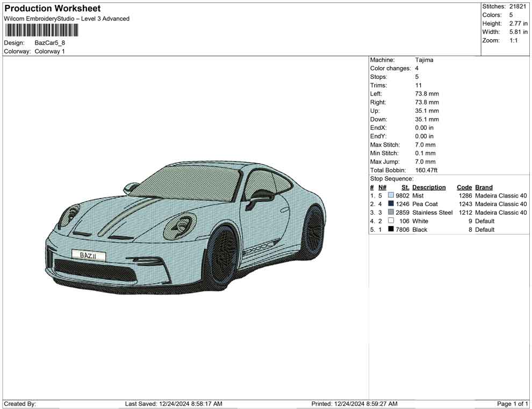Click the Zoom 1:1 value
532x409 pixels.
tap(513, 41)
